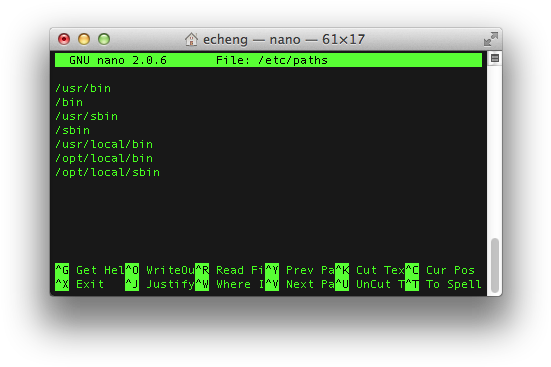Place cursor on the '/opt/local/sbin' line
Image resolution: width=551 pixels, height=367 pixels.
[x=108, y=173]
